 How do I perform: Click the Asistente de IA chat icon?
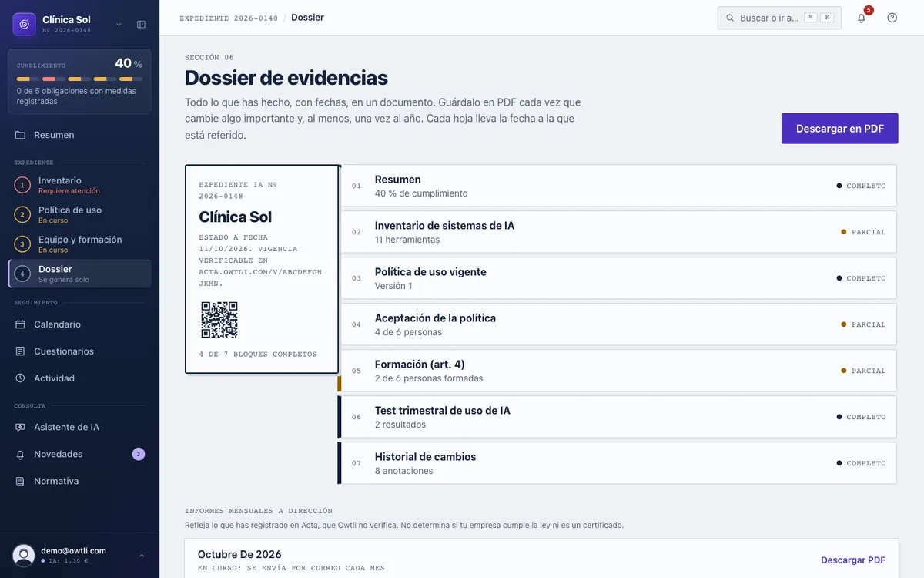[x=21, y=427]
